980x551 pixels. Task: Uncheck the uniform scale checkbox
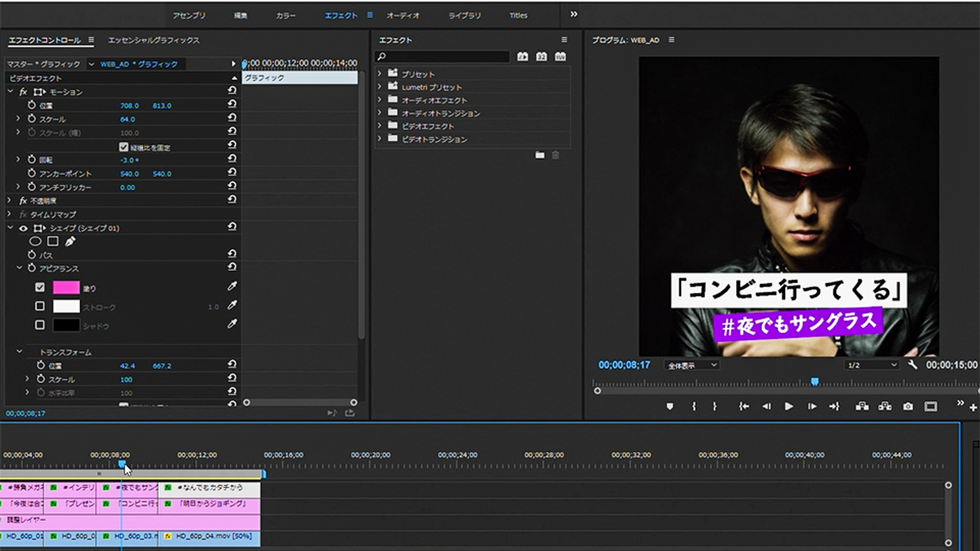124,147
